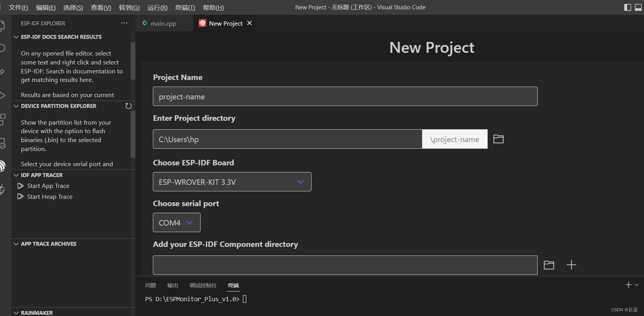The height and width of the screenshot is (316, 644).
Task: Click the Start App Trace play icon
Action: (x=21, y=186)
